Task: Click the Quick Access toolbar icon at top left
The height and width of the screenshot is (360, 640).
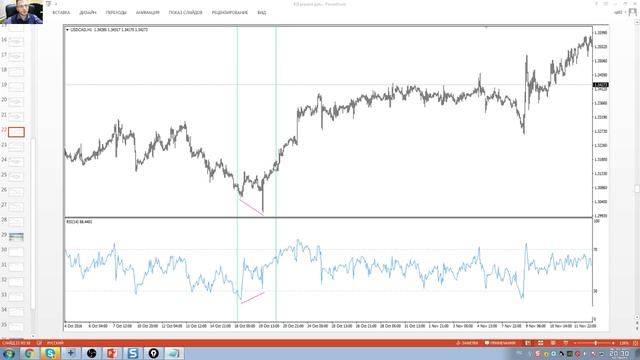Action: pos(49,4)
